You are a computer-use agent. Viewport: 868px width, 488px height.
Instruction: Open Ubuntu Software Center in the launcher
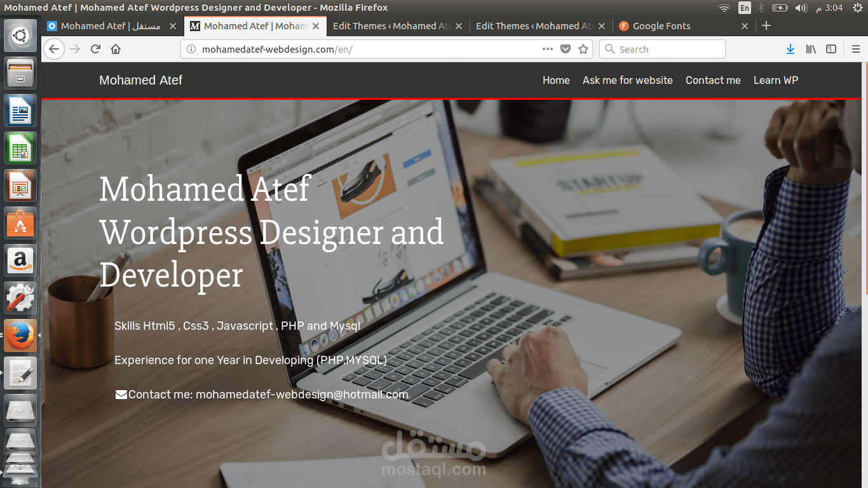[20, 224]
